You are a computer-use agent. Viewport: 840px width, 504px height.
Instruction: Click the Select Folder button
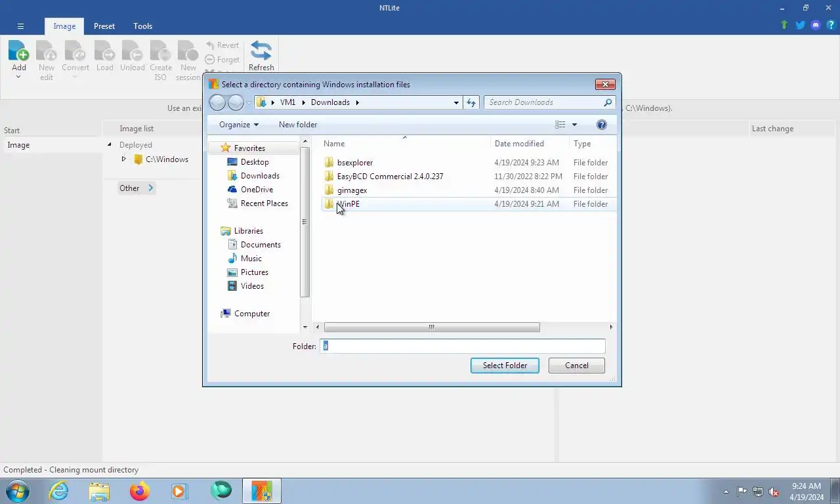tap(505, 366)
